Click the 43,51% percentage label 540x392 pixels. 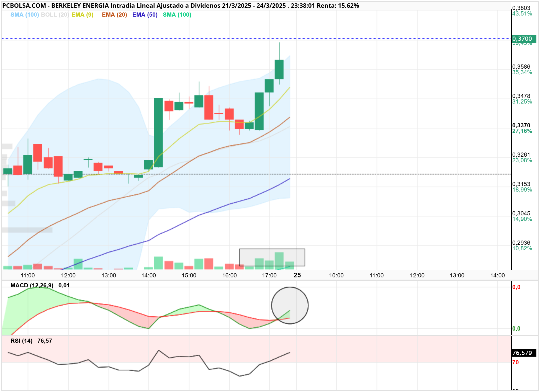(522, 14)
